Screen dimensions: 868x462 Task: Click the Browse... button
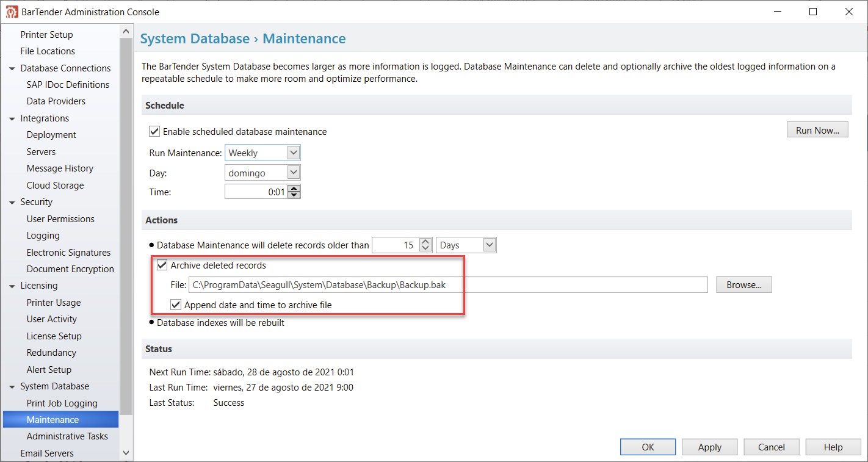point(744,284)
